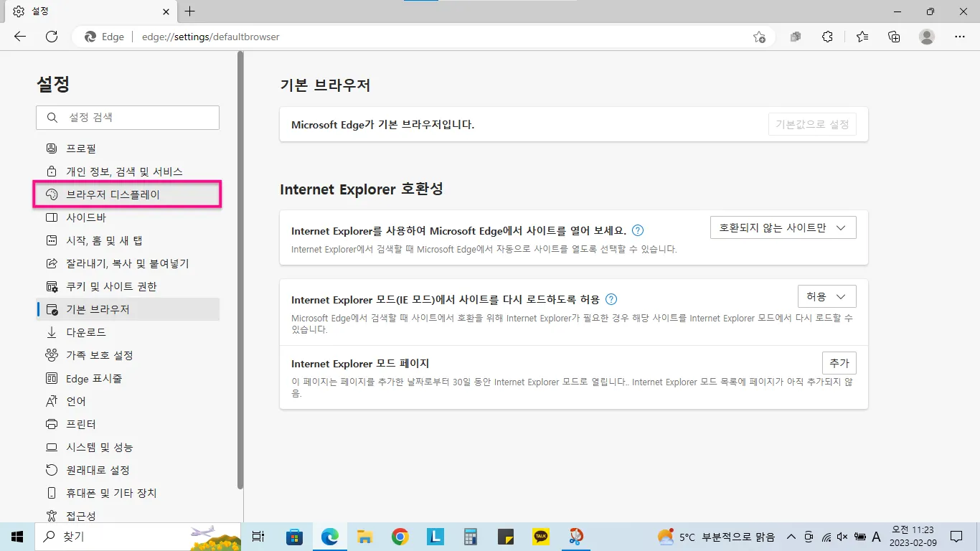980x551 pixels.
Task: Open the new tab plus button
Action: click(189, 11)
